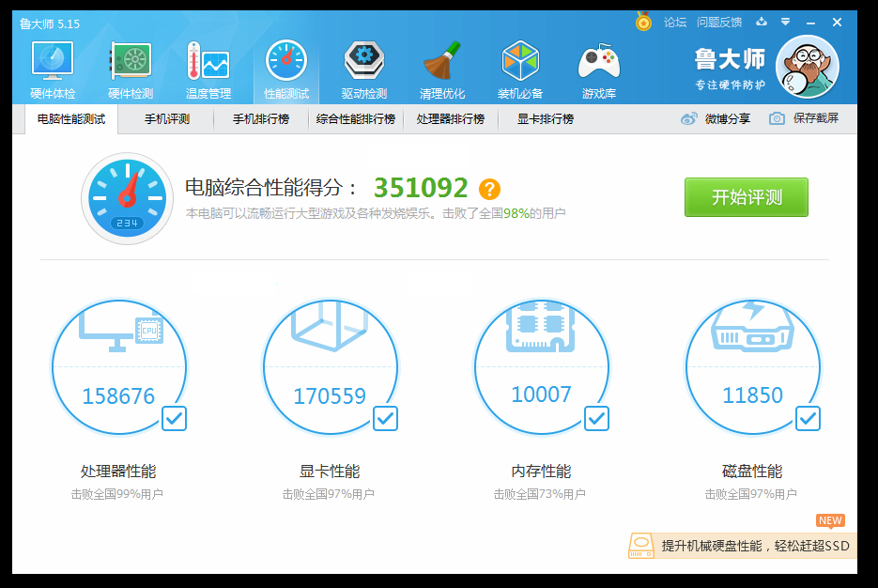The width and height of the screenshot is (878, 588).
Task: Click the 处理器性能 label
Action: tap(118, 471)
